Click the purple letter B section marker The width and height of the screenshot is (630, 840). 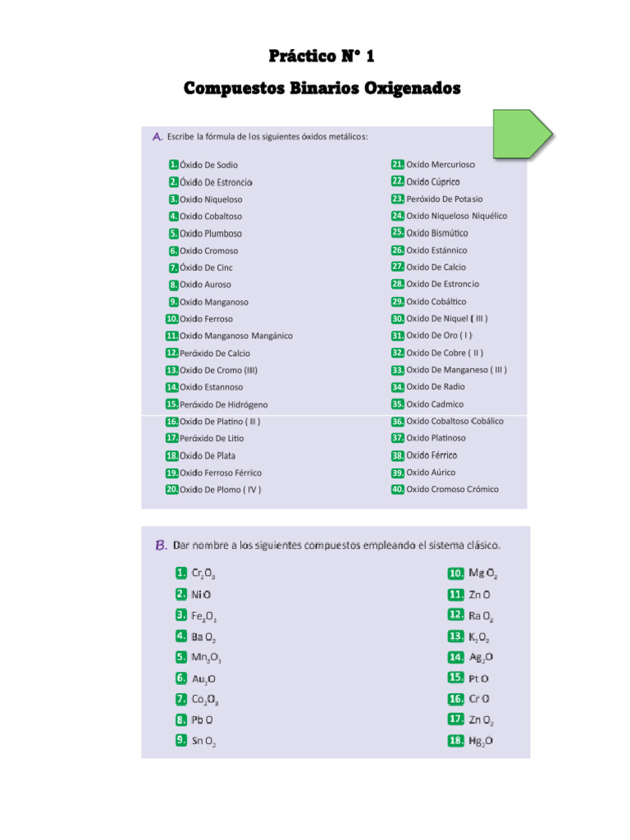tap(161, 546)
